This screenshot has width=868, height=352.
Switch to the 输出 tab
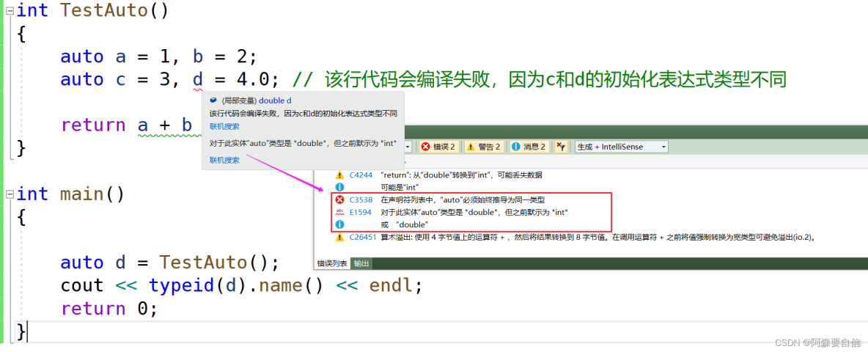[361, 263]
